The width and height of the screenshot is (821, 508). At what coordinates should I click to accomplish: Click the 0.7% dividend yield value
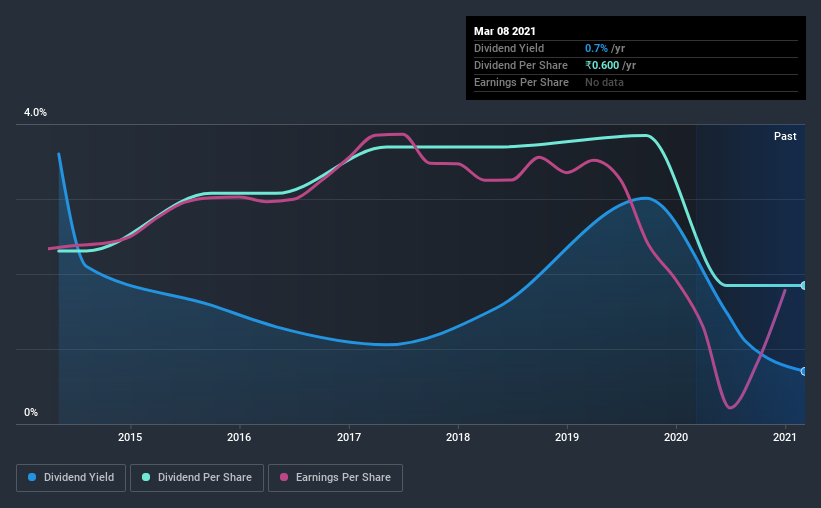(596, 48)
